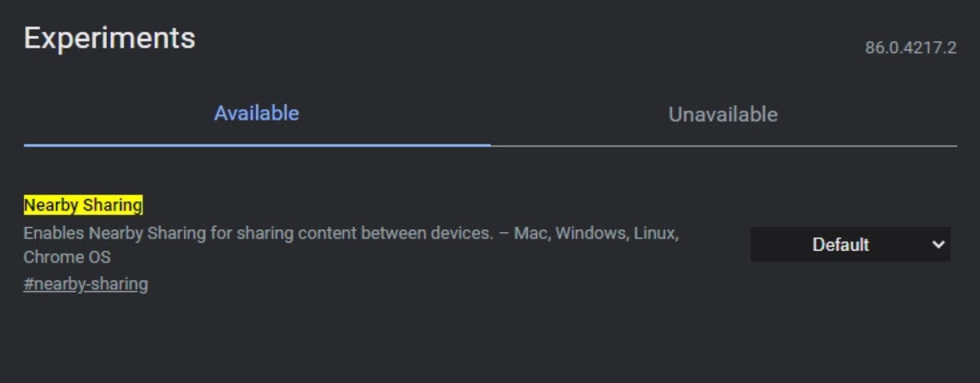Click the gray divider under the Unavailable tab
This screenshot has width=980, height=383.
pyautogui.click(x=723, y=146)
